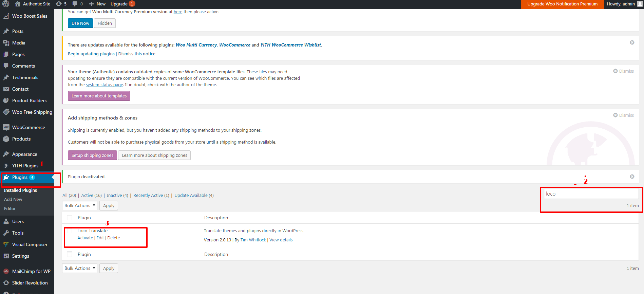Check the select-all box in table header
The image size is (644, 294).
(x=70, y=218)
